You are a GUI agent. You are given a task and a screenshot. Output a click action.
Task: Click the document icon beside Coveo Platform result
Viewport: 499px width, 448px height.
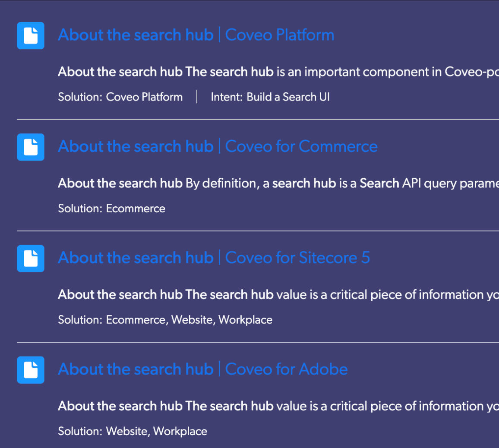[x=31, y=35]
